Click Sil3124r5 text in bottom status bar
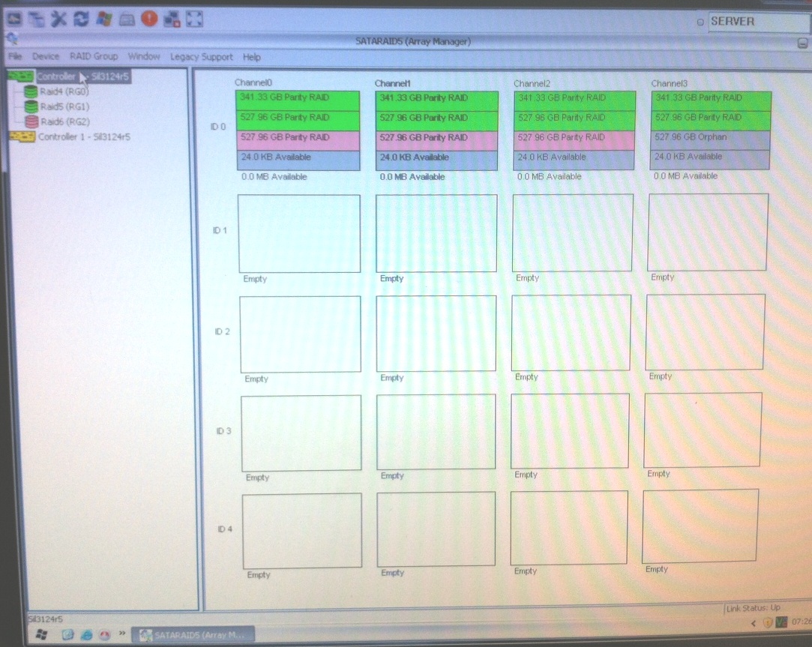 pyautogui.click(x=45, y=619)
